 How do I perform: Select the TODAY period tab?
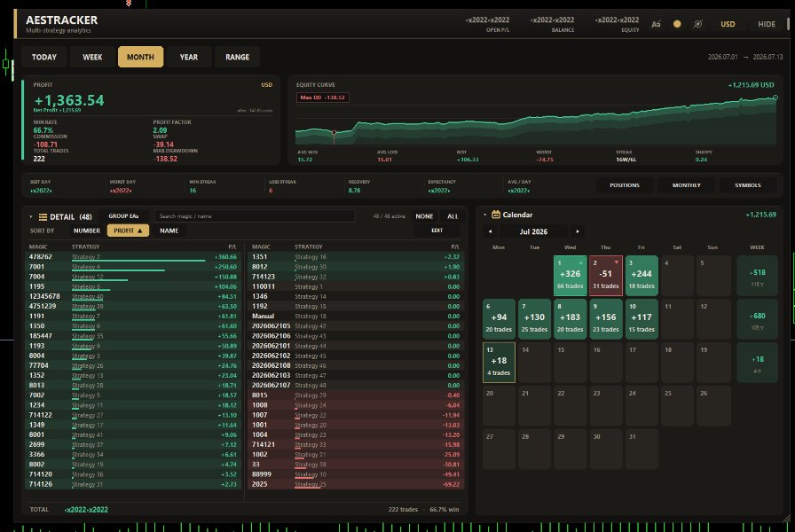tap(44, 57)
